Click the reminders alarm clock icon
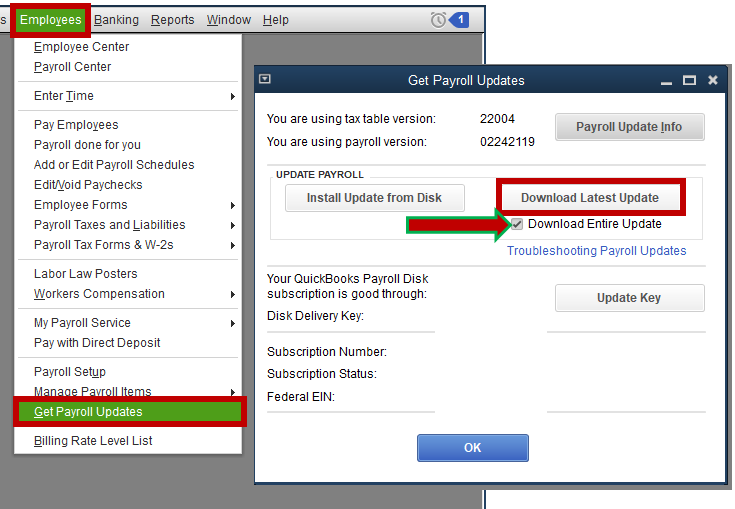 tap(438, 20)
